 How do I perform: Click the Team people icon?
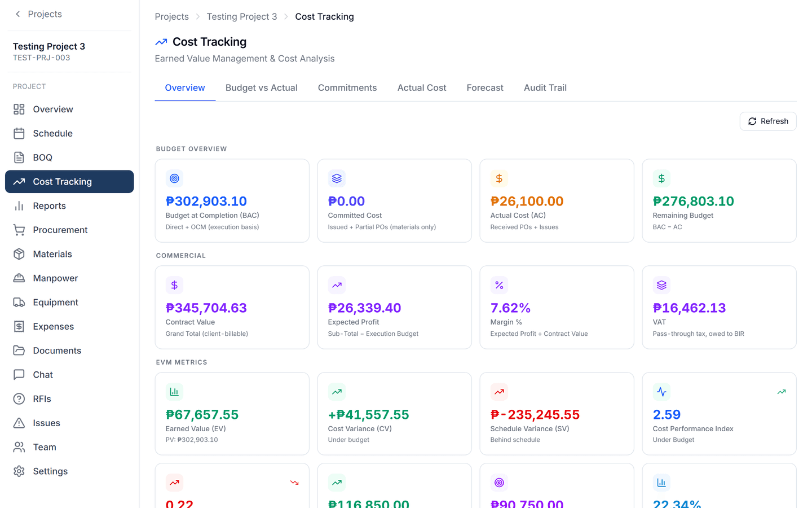[x=19, y=447]
